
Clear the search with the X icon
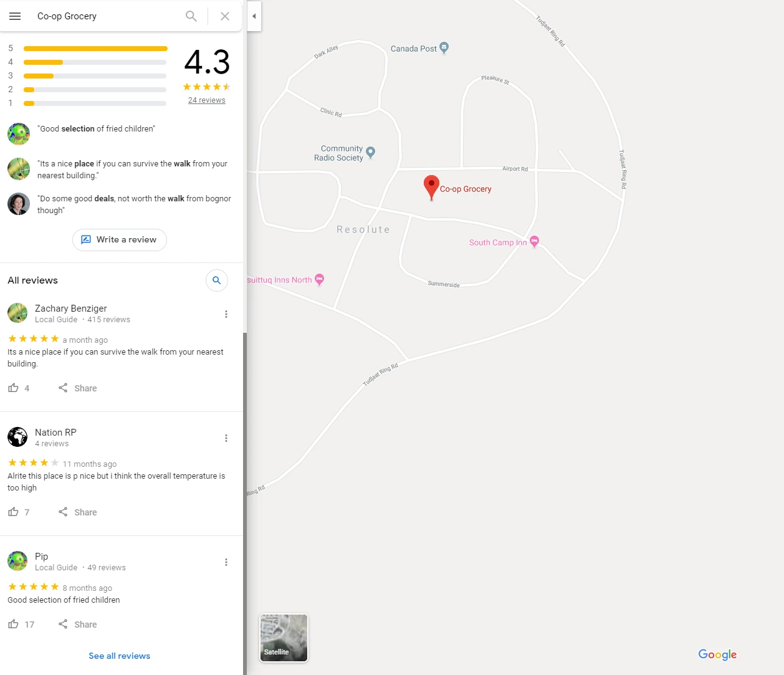[x=225, y=16]
